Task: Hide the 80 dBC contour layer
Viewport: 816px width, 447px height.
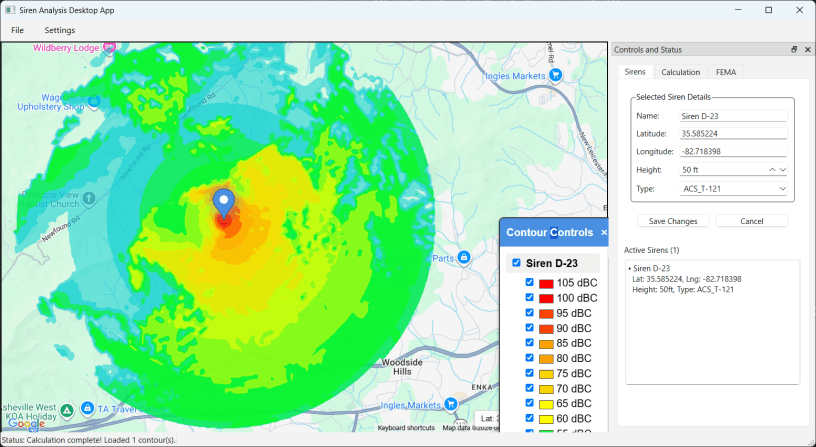Action: pos(529,357)
